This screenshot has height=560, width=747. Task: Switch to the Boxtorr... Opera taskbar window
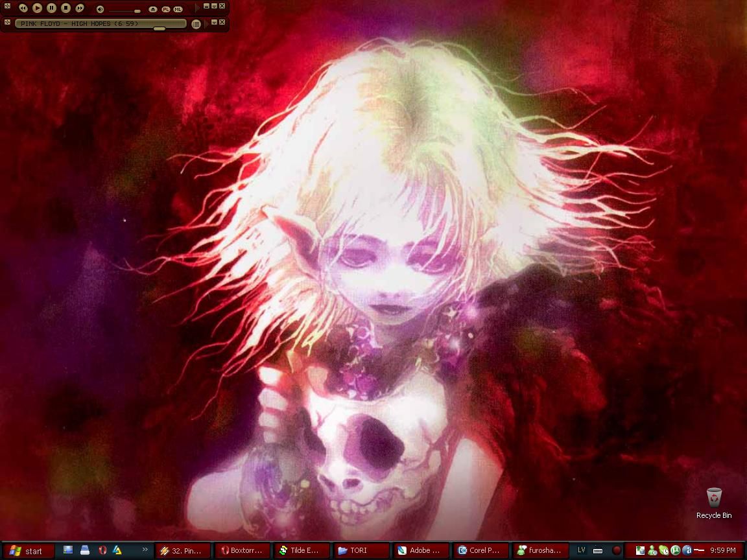(242, 550)
